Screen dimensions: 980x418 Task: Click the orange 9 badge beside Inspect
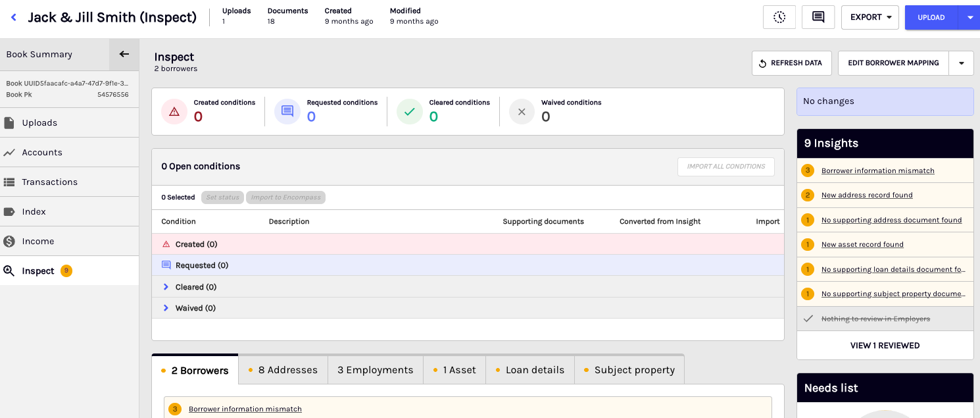(x=66, y=271)
